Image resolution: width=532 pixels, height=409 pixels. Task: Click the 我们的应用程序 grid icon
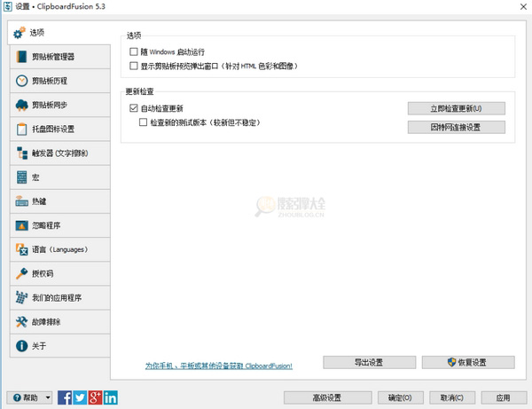pyautogui.click(x=21, y=298)
